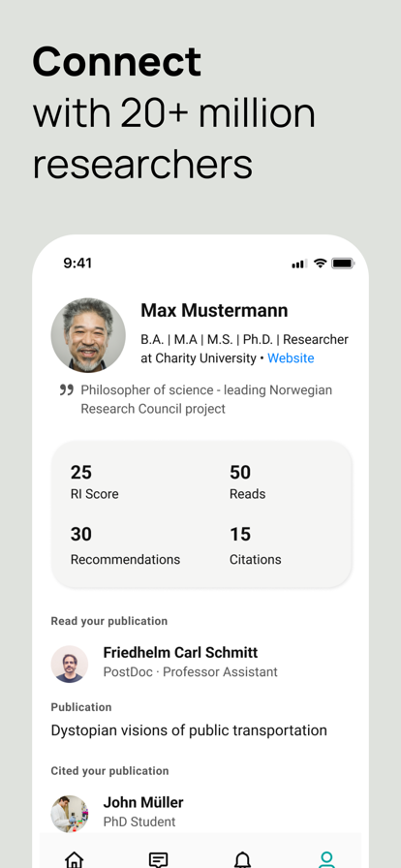Screen dimensions: 401x868
Task: View the 30 Recommendations stat
Action: pyautogui.click(x=125, y=545)
